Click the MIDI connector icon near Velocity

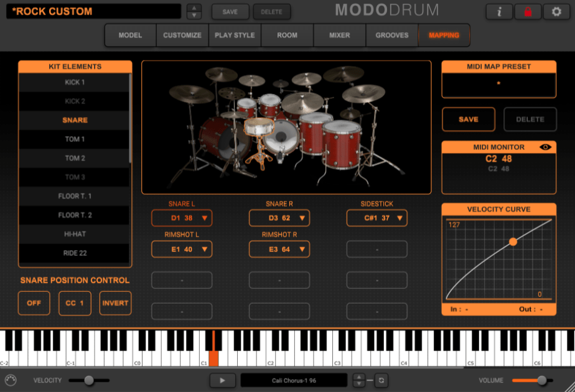coord(11,380)
